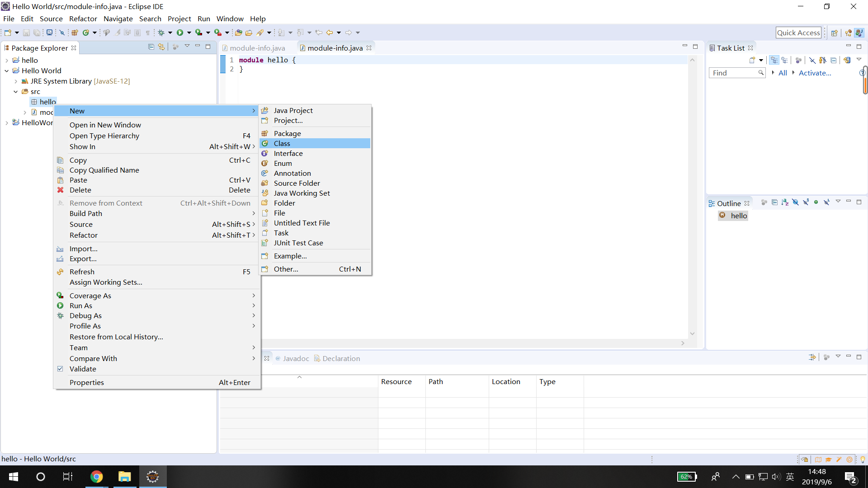Click the Find field in Task List
This screenshot has width=868, height=488.
pyautogui.click(x=733, y=73)
